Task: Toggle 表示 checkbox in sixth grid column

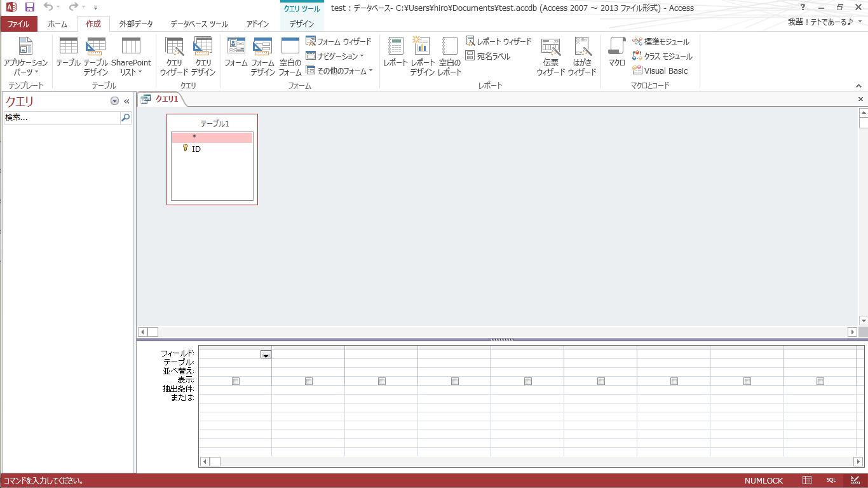Action: pyautogui.click(x=601, y=381)
